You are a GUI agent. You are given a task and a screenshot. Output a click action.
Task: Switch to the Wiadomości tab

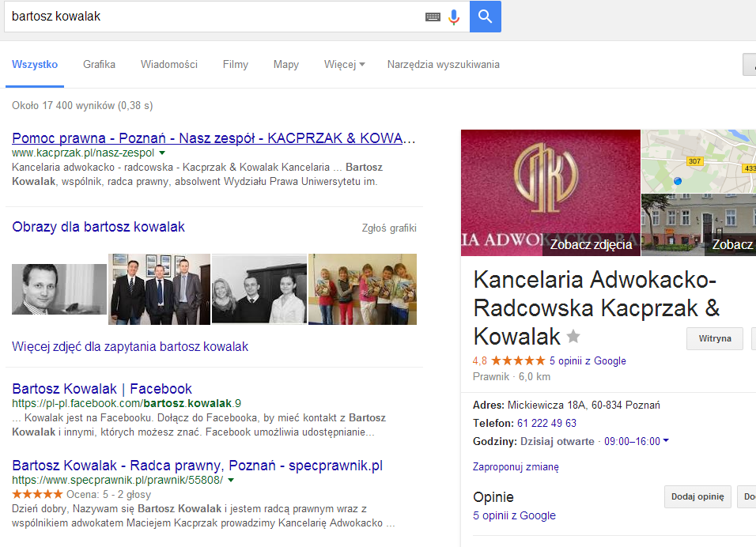(169, 65)
